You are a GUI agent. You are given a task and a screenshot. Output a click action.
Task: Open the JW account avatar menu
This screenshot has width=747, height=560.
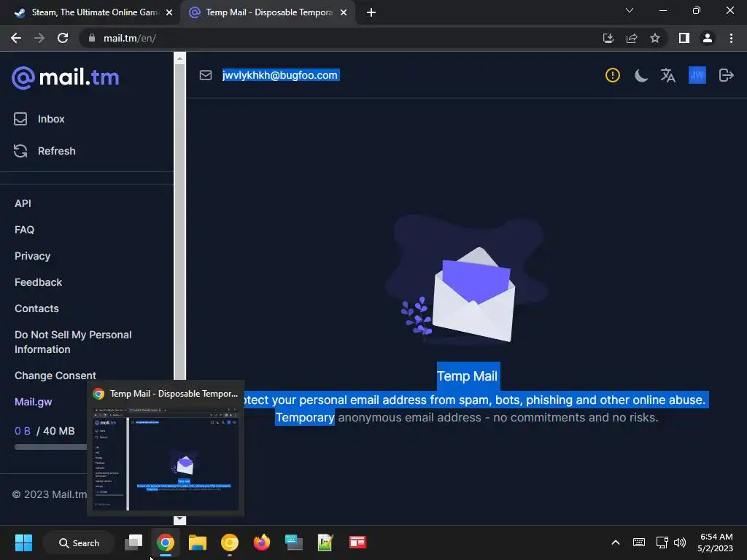pyautogui.click(x=697, y=75)
